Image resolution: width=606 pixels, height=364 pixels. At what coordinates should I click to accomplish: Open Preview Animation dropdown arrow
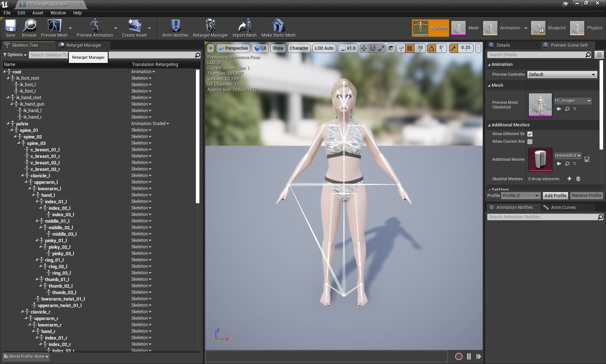[116, 28]
